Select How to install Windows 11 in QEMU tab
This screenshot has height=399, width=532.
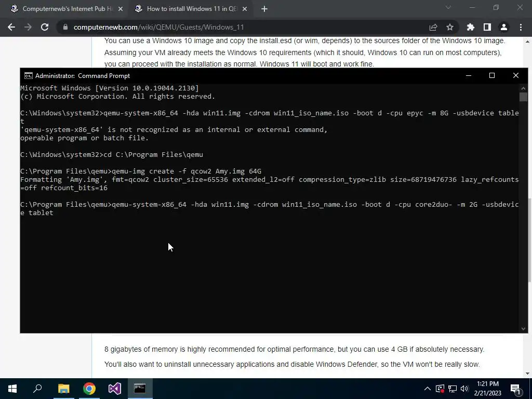click(190, 9)
